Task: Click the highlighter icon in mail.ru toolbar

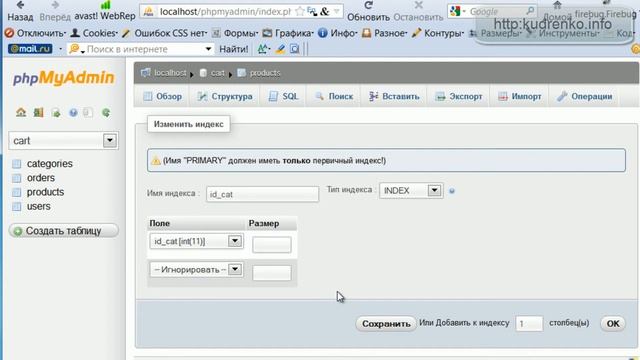Action: [280, 49]
